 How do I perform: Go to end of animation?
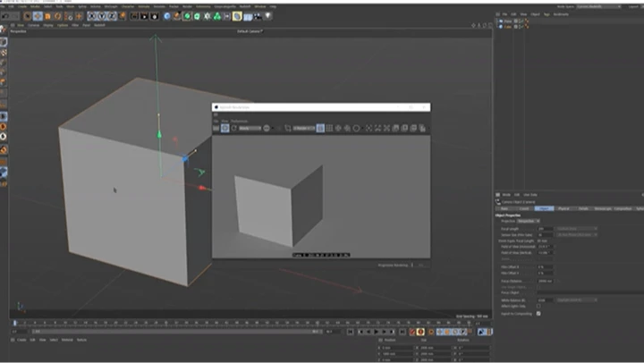point(402,332)
